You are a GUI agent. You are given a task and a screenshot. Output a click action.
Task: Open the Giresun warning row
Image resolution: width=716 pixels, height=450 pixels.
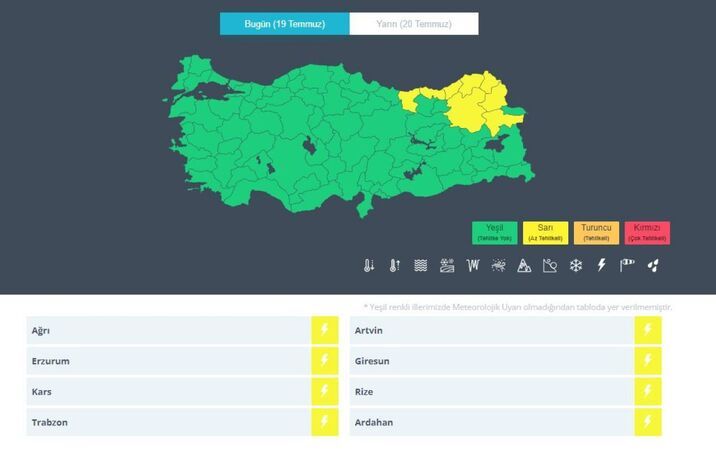[x=491, y=361]
